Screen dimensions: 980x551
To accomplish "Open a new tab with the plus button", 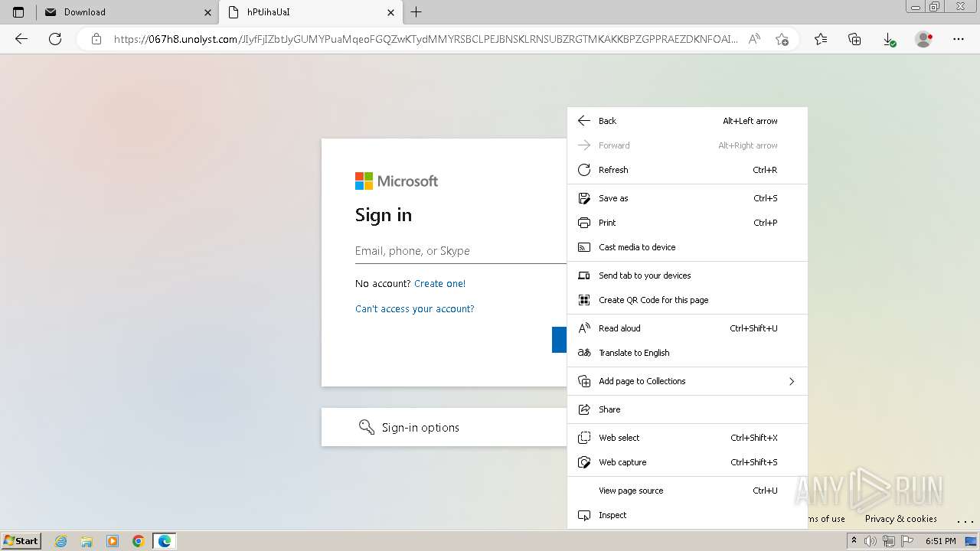I will [x=416, y=12].
